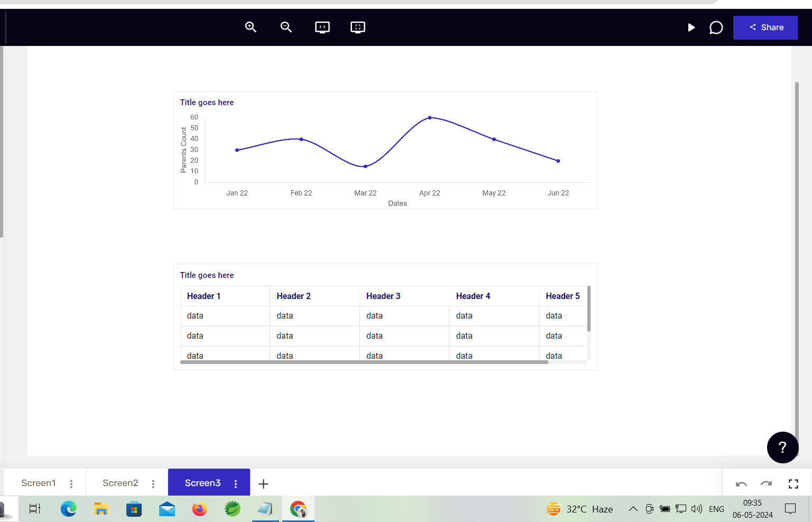812x522 pixels.
Task: Undo the last action
Action: 741,484
